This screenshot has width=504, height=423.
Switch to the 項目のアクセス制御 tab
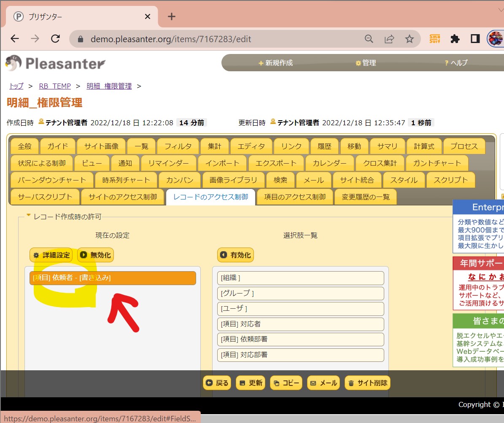295,197
